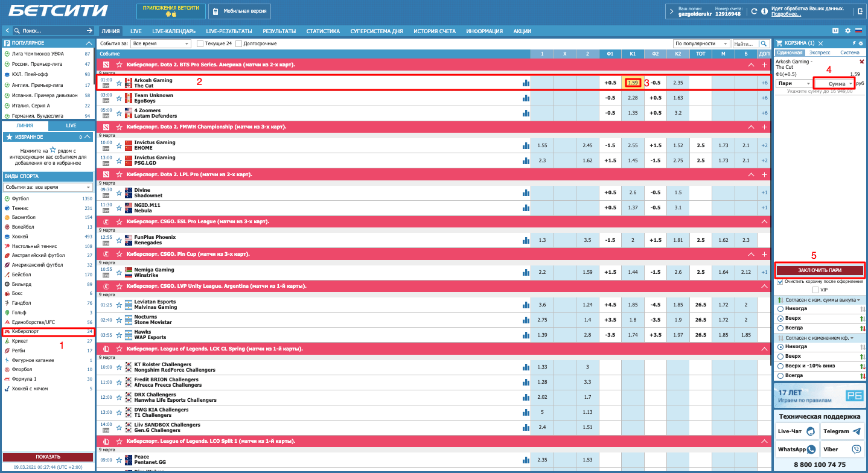Favorite the Hawks vs WAP Esports match

(119, 335)
